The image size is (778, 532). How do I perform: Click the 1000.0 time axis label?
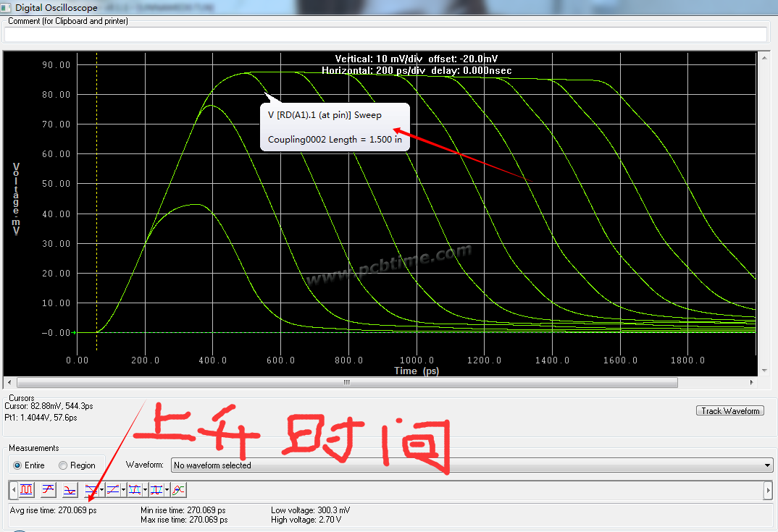pos(417,360)
